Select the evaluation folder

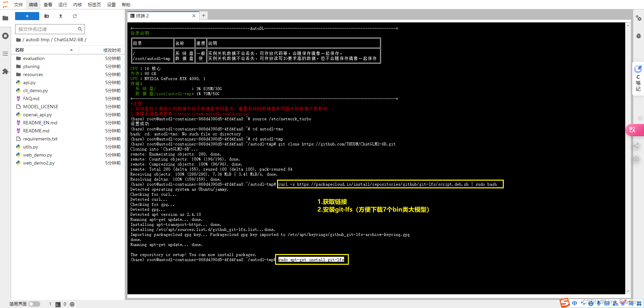coord(68,58)
